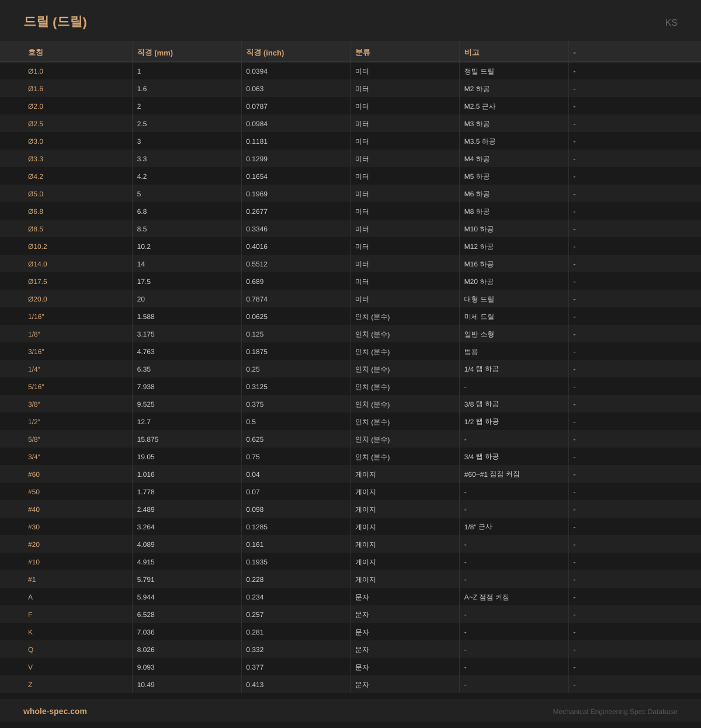Viewport: 701px width, 728px height.
Task: Click the 분류 column header
Action: click(362, 53)
